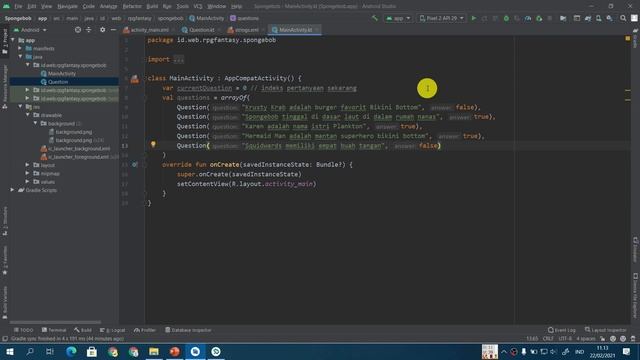
Task: Select opened file target icon in Project panel
Action: click(x=78, y=30)
